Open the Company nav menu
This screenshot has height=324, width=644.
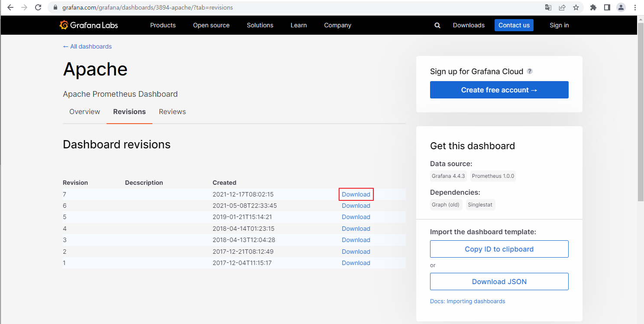337,25
